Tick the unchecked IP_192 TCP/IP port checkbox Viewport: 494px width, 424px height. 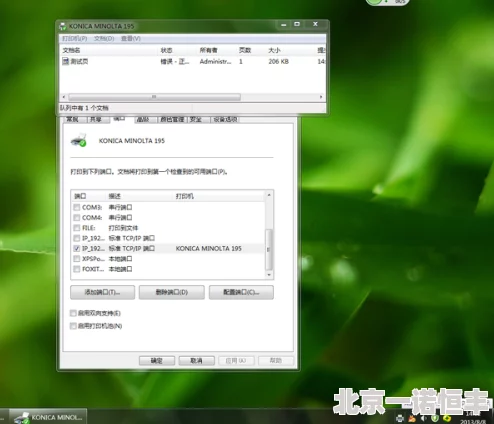tap(77, 238)
